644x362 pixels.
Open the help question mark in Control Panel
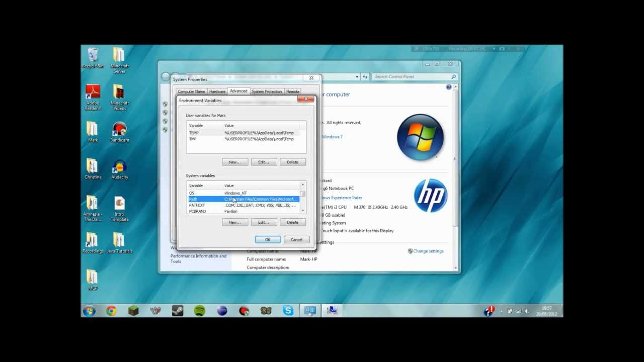pos(448,87)
